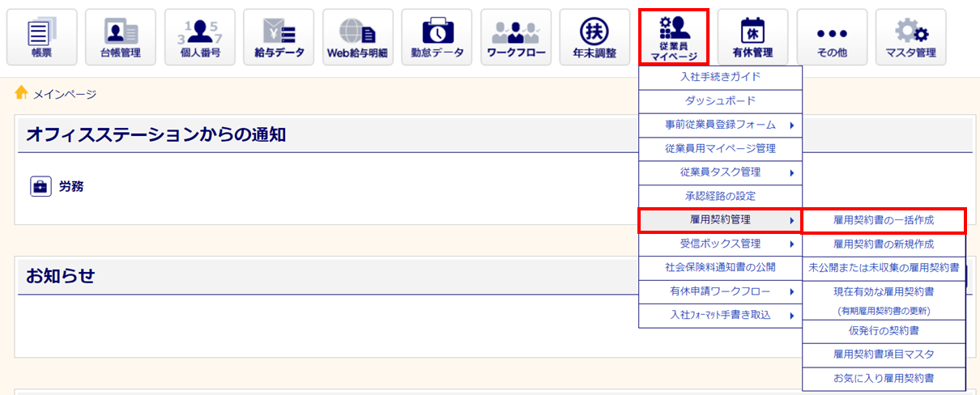
Task: Open the ワークフロー toolbar icon
Action: tap(516, 37)
